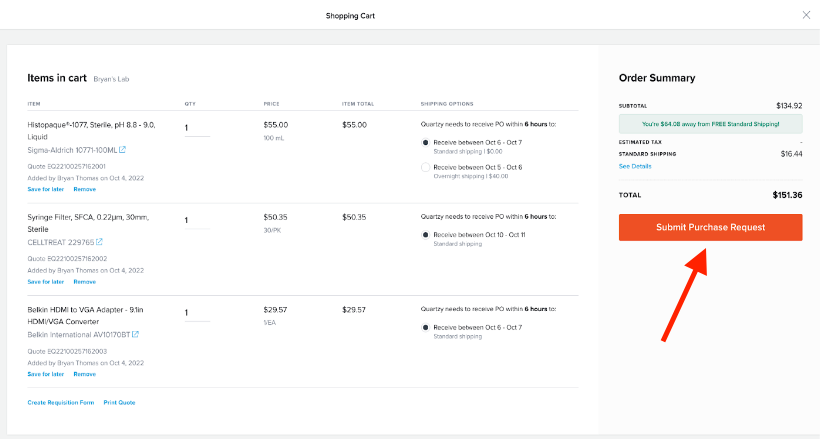Click subtotal amount $134.92
This screenshot has width=826, height=439.
pos(789,106)
